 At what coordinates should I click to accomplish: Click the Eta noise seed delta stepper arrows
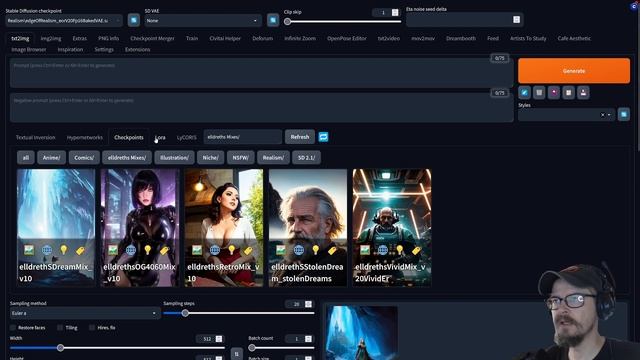click(x=516, y=20)
